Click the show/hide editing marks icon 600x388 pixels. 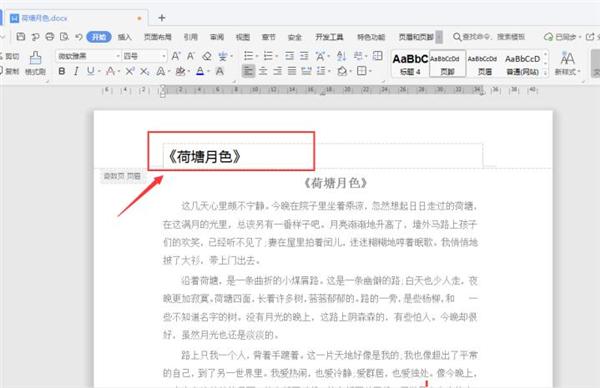click(x=358, y=56)
